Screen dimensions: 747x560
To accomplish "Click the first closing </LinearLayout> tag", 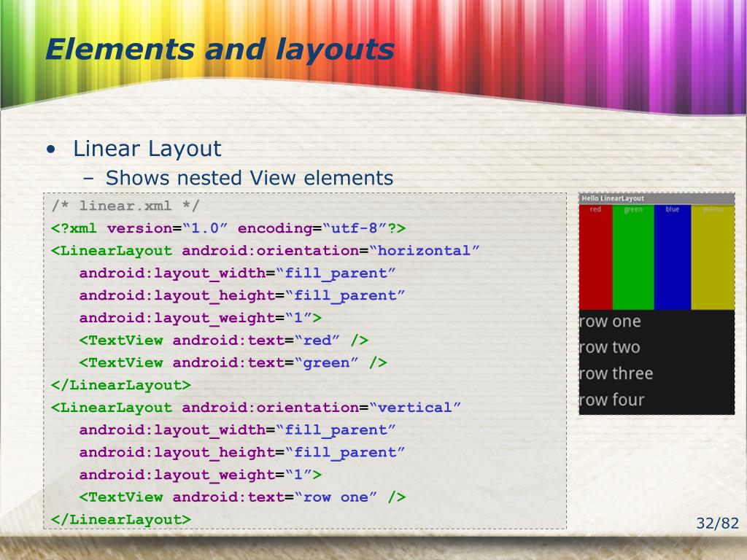I will point(121,385).
